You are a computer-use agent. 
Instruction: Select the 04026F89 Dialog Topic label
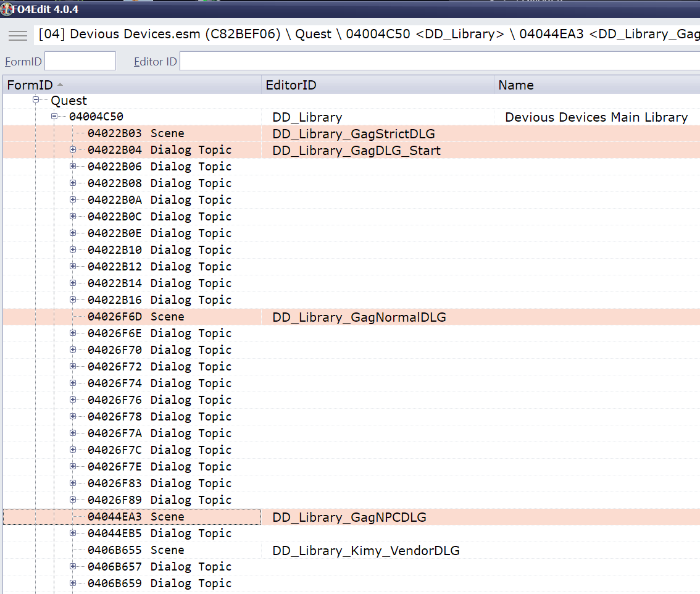pos(159,500)
